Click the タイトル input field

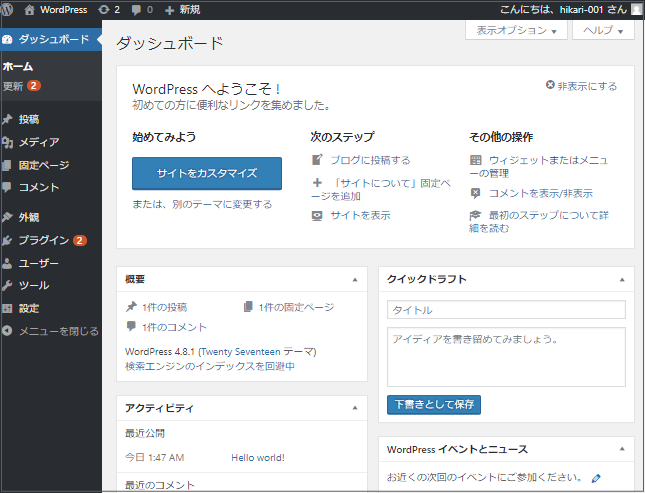506,309
